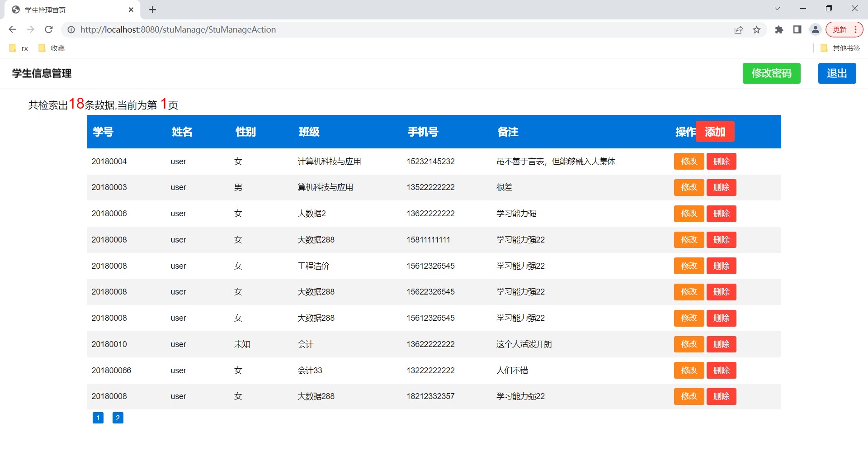Click the 退出 logout button
This screenshot has width=868, height=466.
[837, 73]
